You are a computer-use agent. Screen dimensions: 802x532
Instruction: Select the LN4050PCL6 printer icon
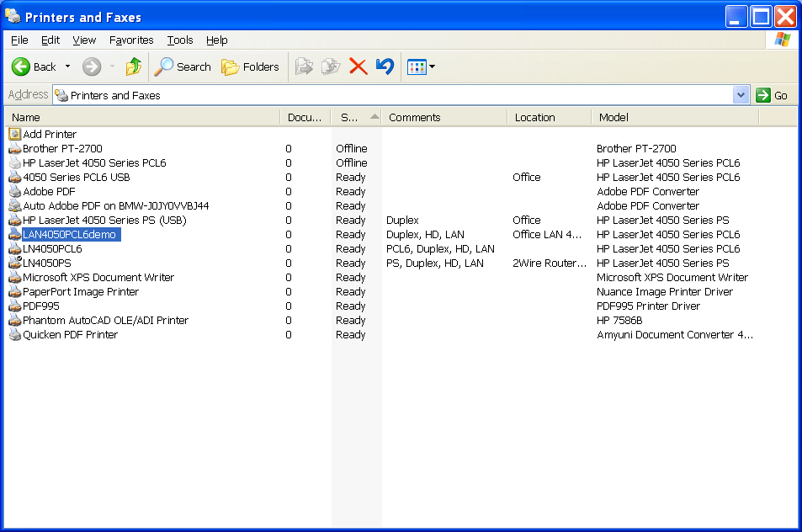click(x=15, y=248)
